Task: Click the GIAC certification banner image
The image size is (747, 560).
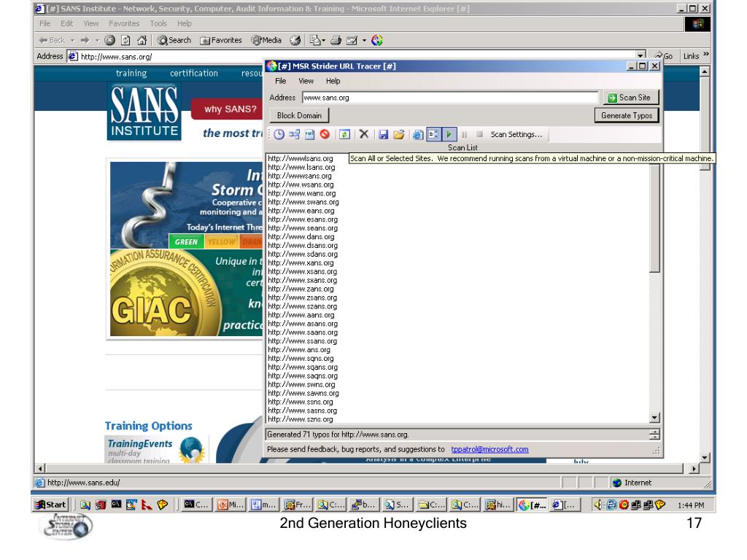Action: tap(186, 292)
